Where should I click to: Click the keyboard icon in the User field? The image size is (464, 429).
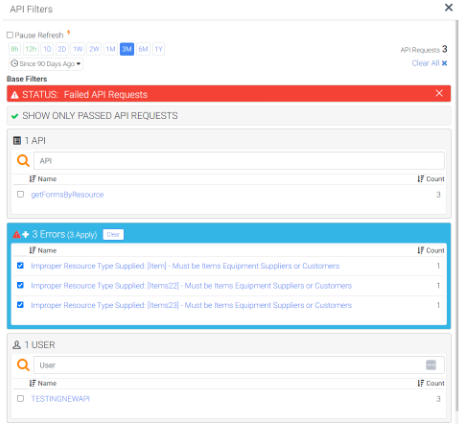pyautogui.click(x=431, y=365)
